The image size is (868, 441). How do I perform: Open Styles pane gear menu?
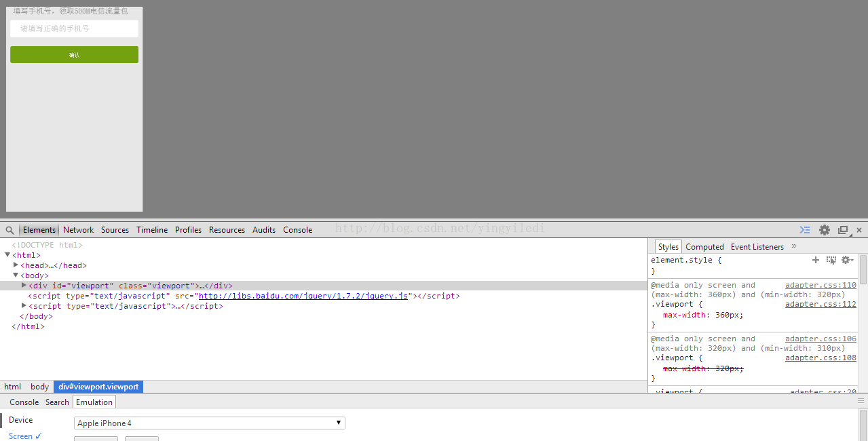pos(847,260)
